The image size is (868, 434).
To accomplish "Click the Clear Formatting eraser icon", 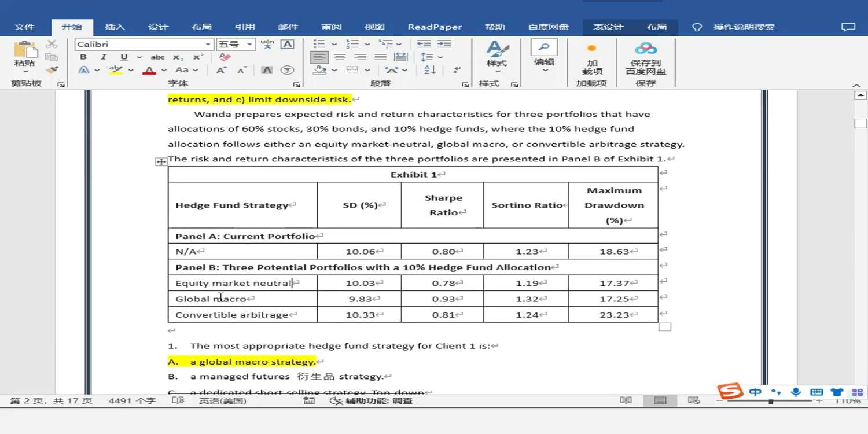I will pyautogui.click(x=225, y=57).
